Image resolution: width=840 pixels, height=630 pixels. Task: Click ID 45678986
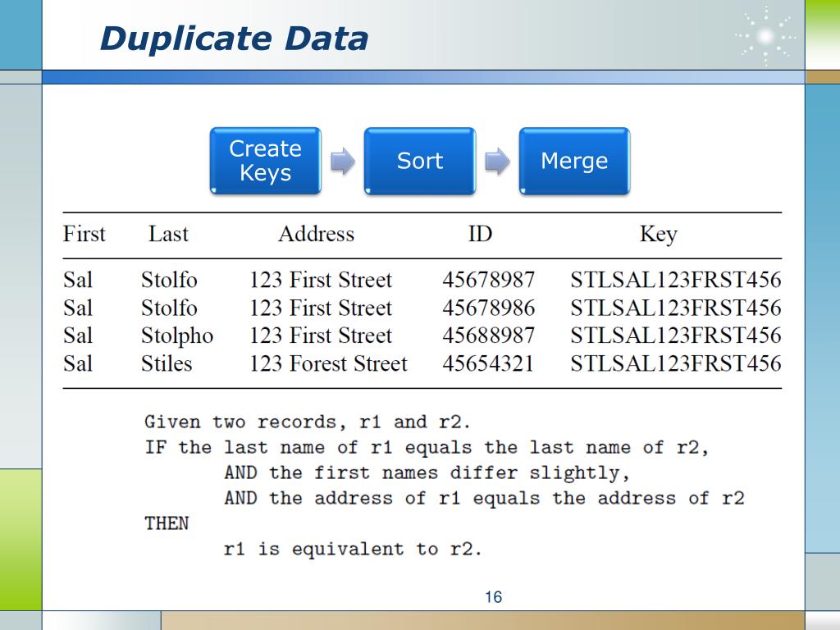489,308
